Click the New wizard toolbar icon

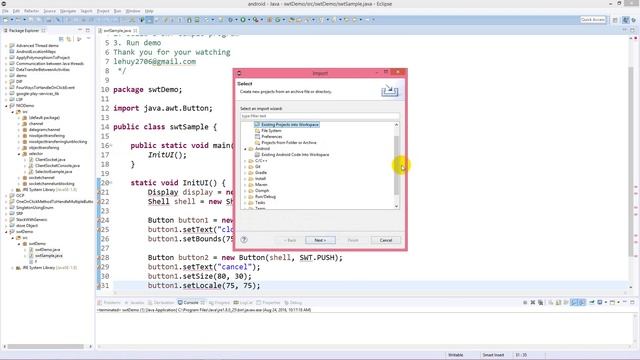click(6, 20)
